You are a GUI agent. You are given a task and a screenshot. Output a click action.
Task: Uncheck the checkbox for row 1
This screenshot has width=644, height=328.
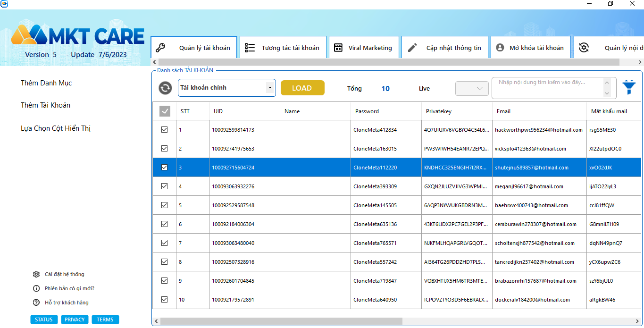coord(165,130)
